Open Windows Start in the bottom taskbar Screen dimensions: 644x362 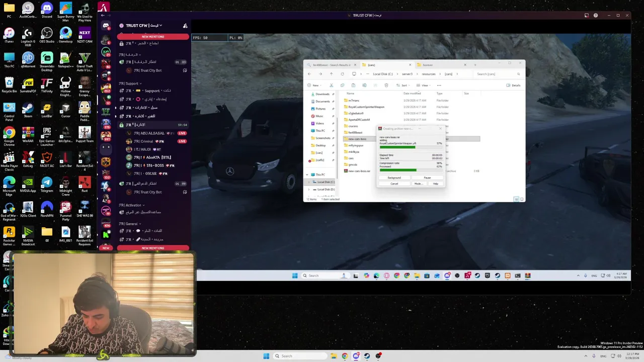click(x=266, y=356)
